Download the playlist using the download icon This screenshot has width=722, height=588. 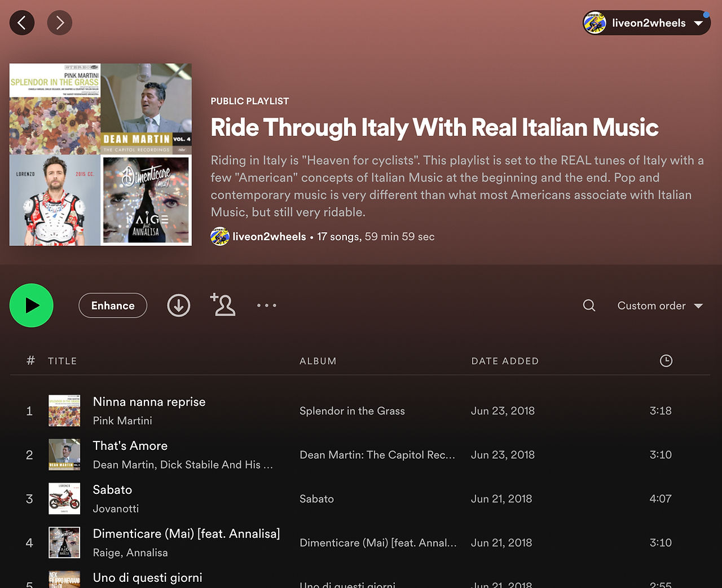coord(179,306)
